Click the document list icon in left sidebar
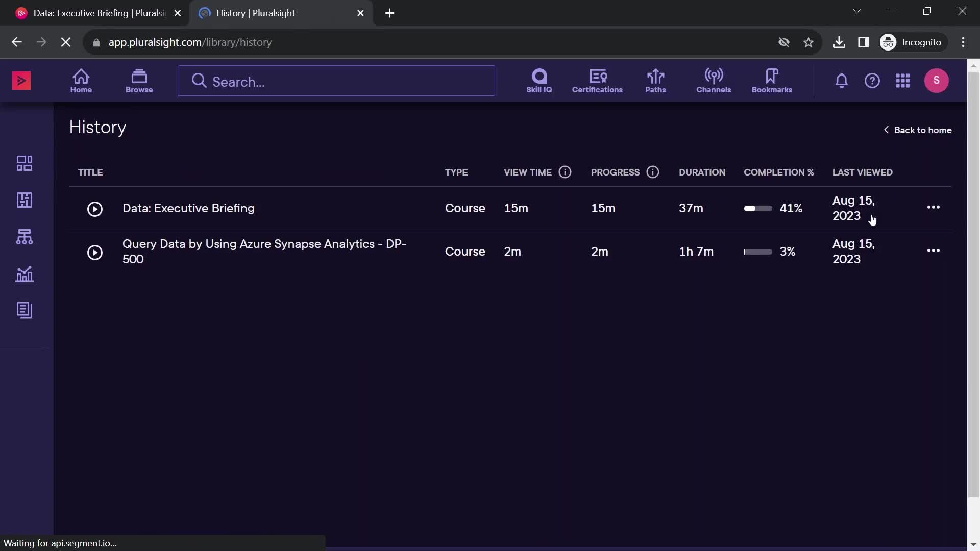The height and width of the screenshot is (551, 980). point(24,310)
